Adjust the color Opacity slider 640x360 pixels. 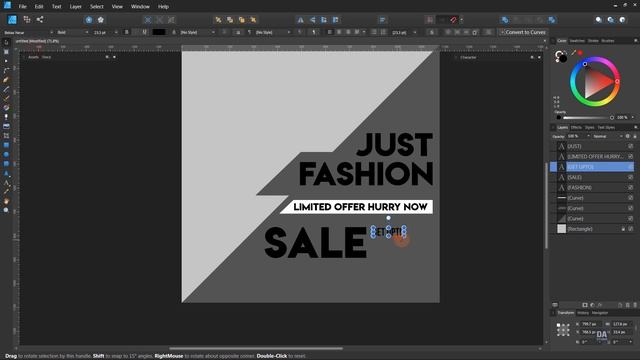click(x=588, y=118)
